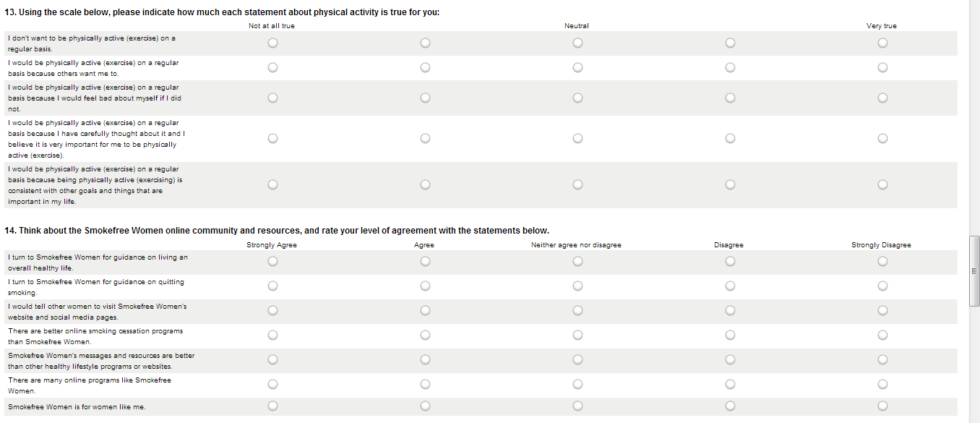The image size is (980, 423).
Task: Choose 'Neutral' for consistent with other goals statement
Action: (x=577, y=185)
